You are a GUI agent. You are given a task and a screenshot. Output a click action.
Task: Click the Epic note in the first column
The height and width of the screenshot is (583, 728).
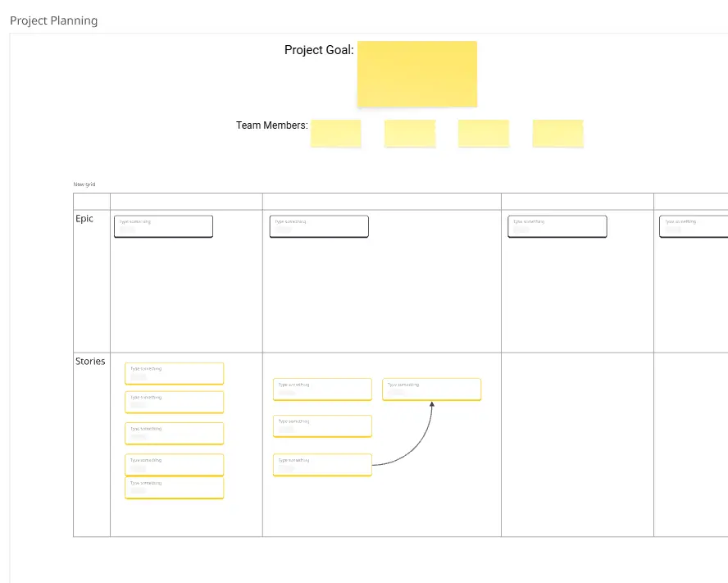pos(162,225)
